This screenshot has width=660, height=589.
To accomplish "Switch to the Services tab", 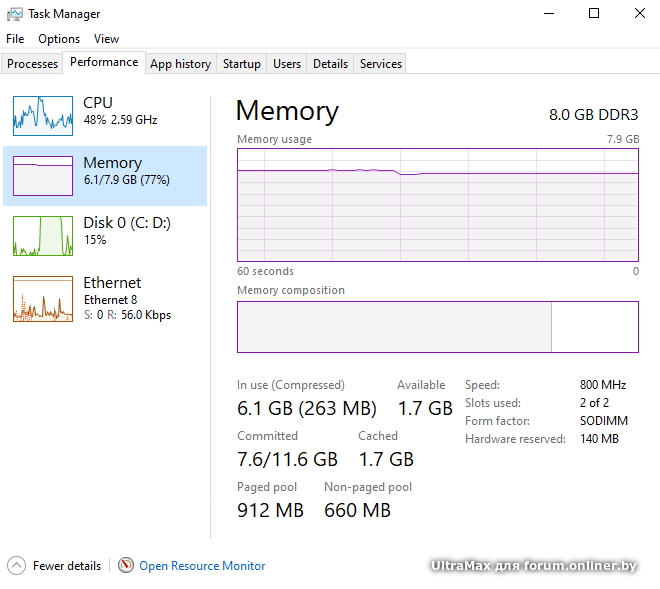I will (x=381, y=64).
